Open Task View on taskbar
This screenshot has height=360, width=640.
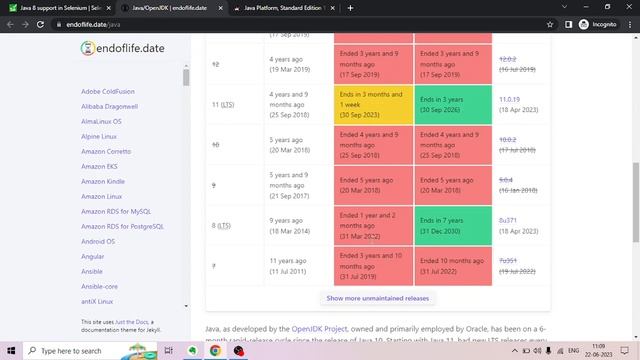[168, 351]
